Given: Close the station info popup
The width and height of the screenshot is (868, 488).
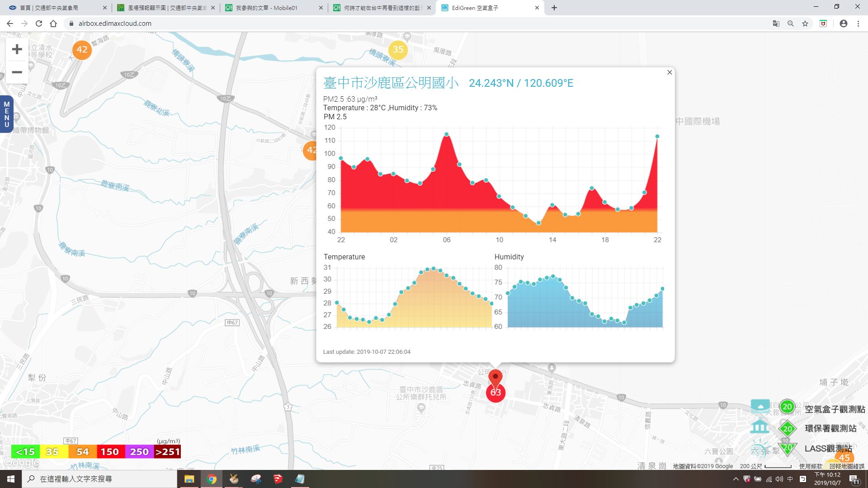Looking at the screenshot, I should pos(670,72).
